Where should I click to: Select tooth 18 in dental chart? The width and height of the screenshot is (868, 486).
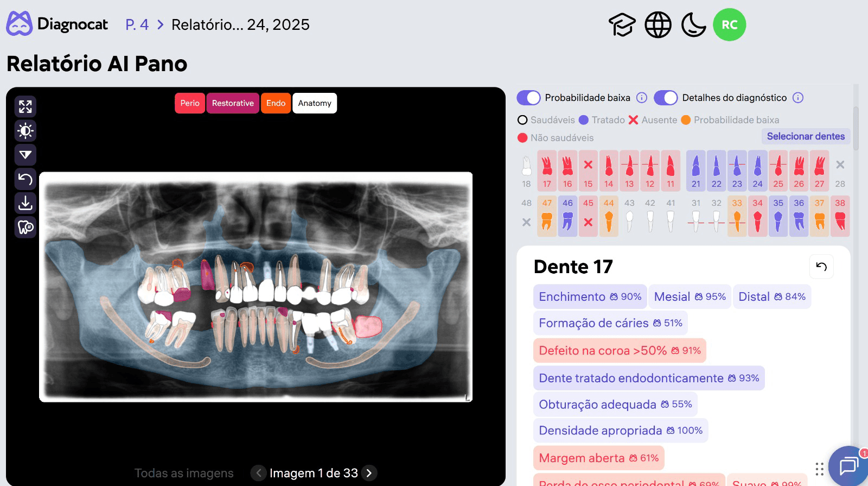coord(526,171)
